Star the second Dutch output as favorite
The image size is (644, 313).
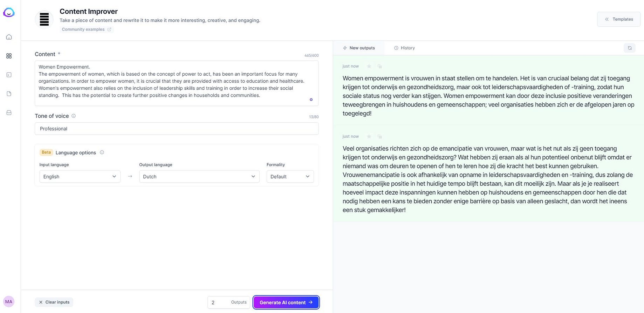369,136
